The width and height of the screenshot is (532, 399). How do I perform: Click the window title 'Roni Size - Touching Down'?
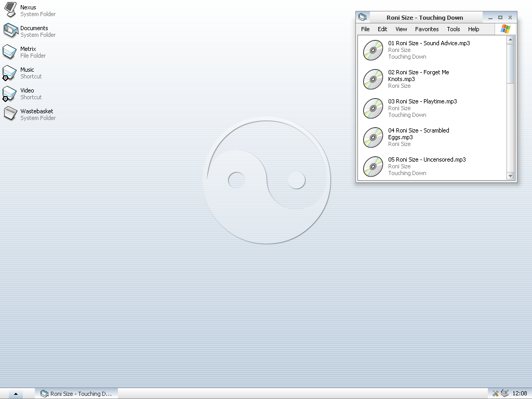(425, 18)
